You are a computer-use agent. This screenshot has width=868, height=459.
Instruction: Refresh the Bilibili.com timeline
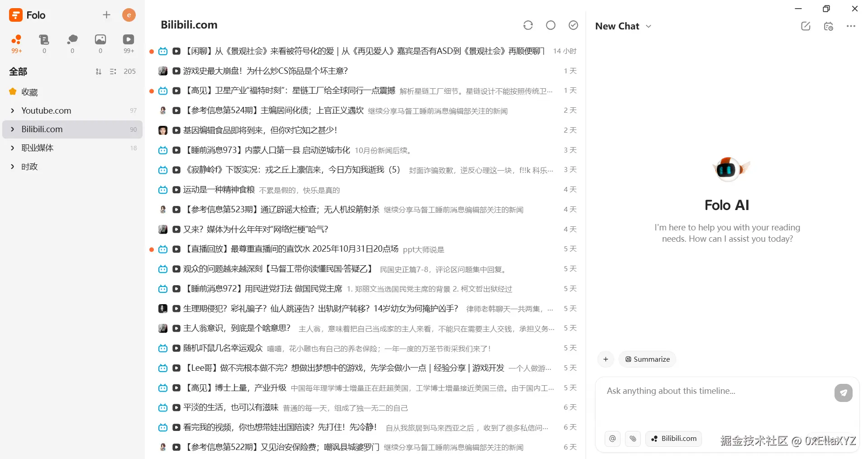(528, 25)
